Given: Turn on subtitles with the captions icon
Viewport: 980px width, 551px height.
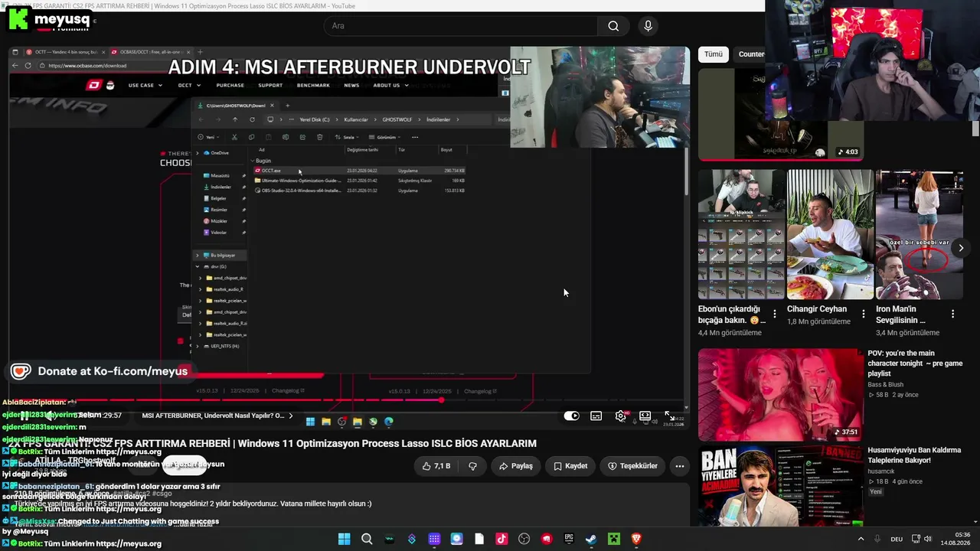Looking at the screenshot, I should coord(596,416).
